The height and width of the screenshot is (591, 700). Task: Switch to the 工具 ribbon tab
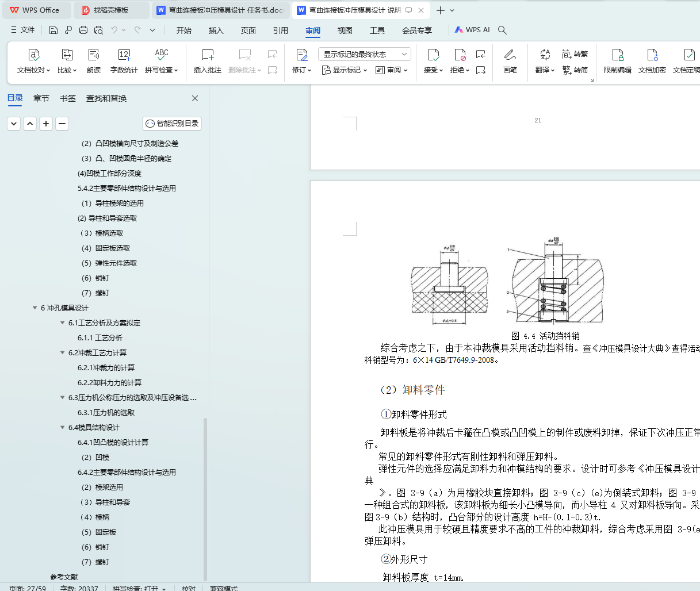(x=377, y=30)
